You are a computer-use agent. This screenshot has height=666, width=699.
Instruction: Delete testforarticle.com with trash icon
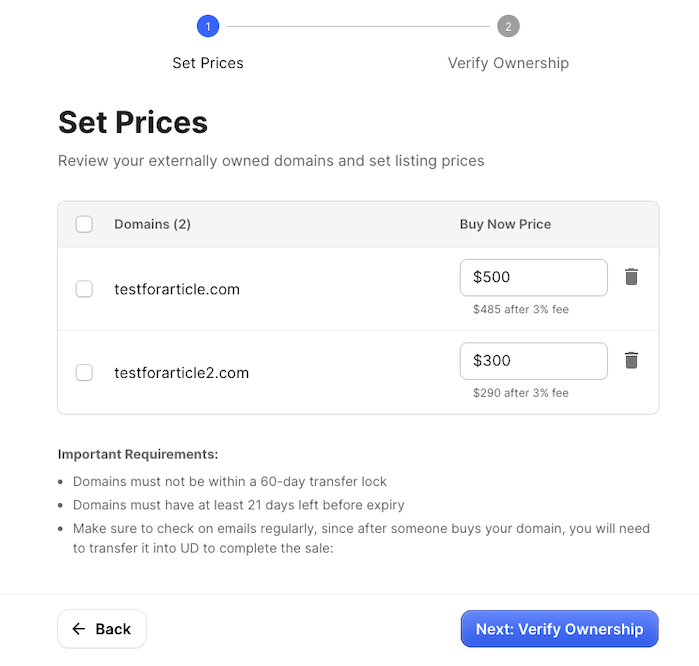631,277
